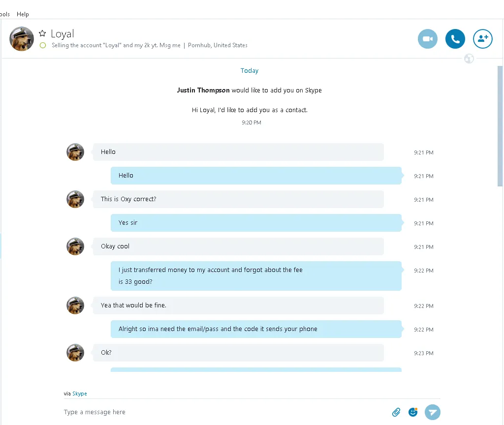Click the globe icon below call buttons
504x425 pixels.
(x=469, y=59)
